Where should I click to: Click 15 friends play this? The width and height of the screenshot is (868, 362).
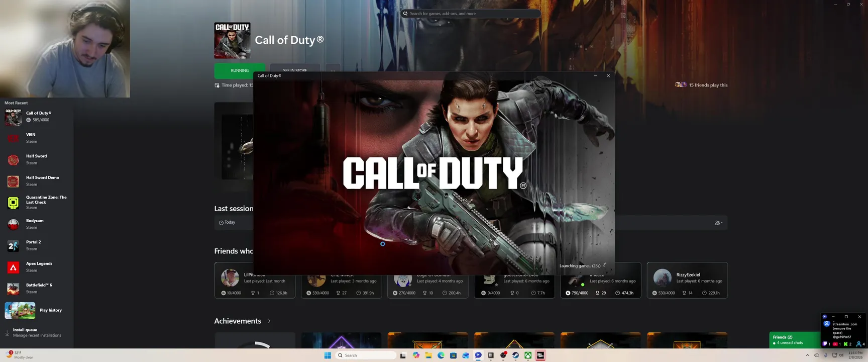click(x=701, y=85)
